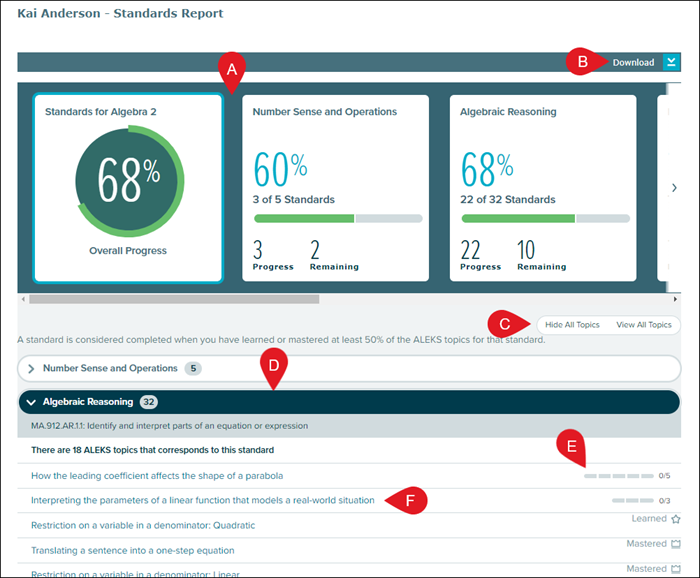Viewport: 700px width, 578px height.
Task: Select View All Topics
Action: coord(643,325)
